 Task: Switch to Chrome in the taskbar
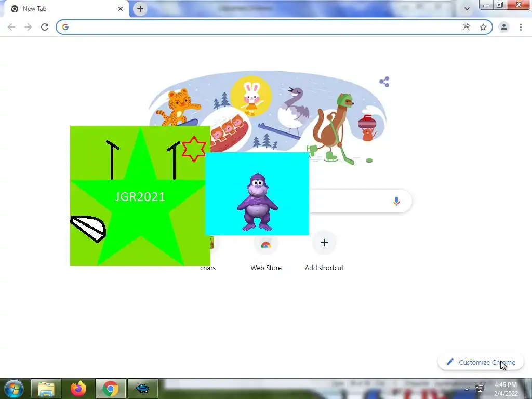111,389
